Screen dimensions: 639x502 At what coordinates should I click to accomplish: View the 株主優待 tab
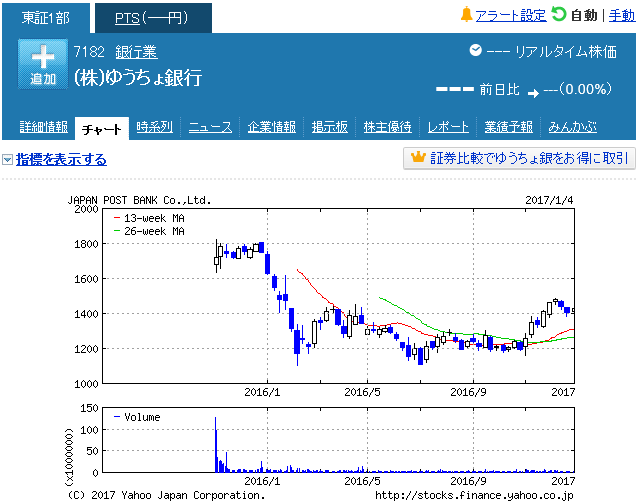pos(388,127)
